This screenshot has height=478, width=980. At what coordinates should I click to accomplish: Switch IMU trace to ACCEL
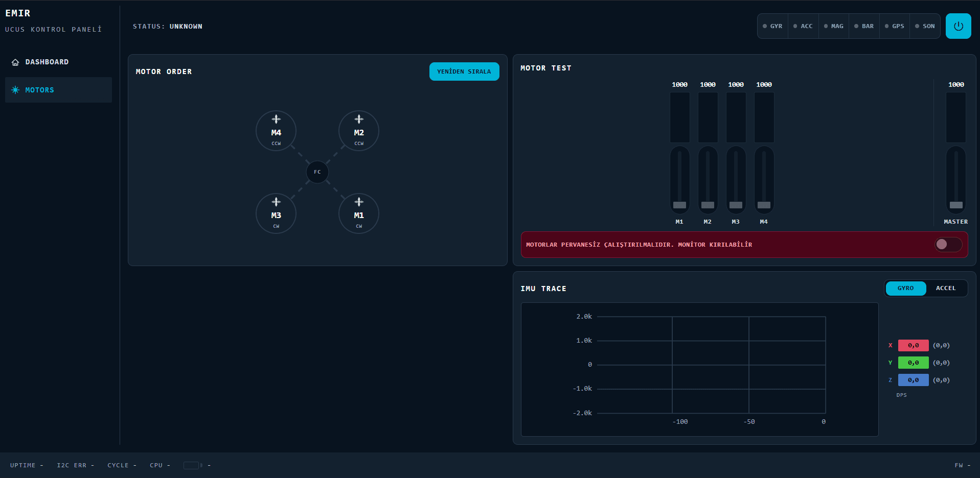(946, 289)
